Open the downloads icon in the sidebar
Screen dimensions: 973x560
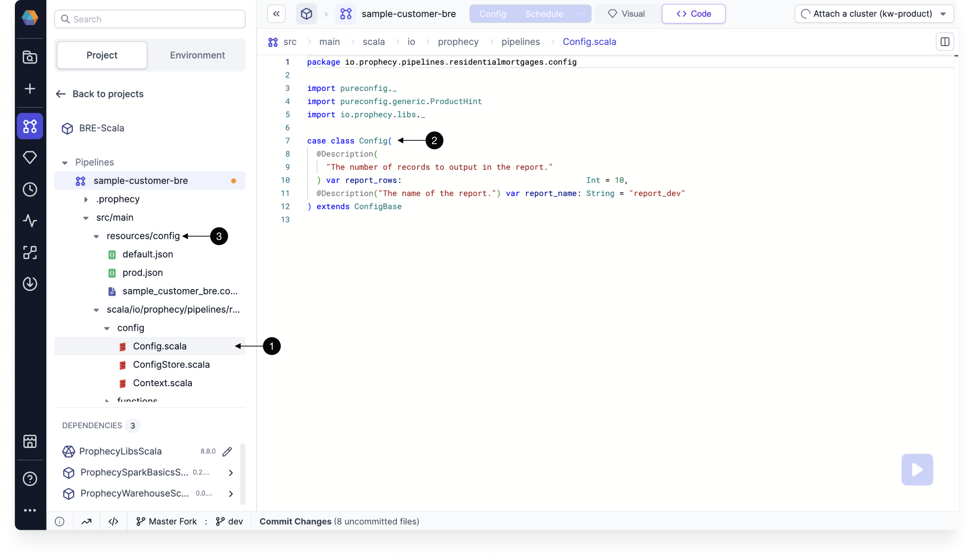[x=30, y=284]
